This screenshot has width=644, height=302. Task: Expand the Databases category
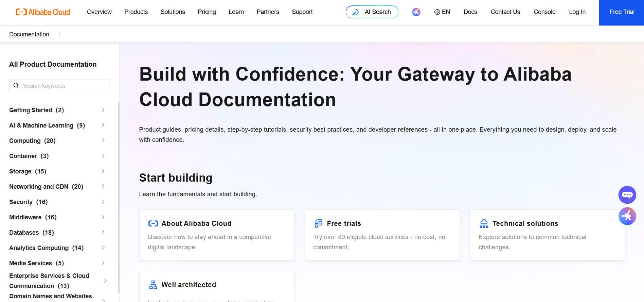[103, 232]
